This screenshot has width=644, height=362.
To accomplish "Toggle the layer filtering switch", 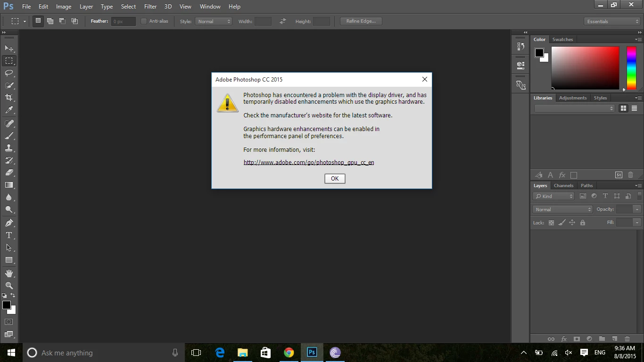I will 639,196.
